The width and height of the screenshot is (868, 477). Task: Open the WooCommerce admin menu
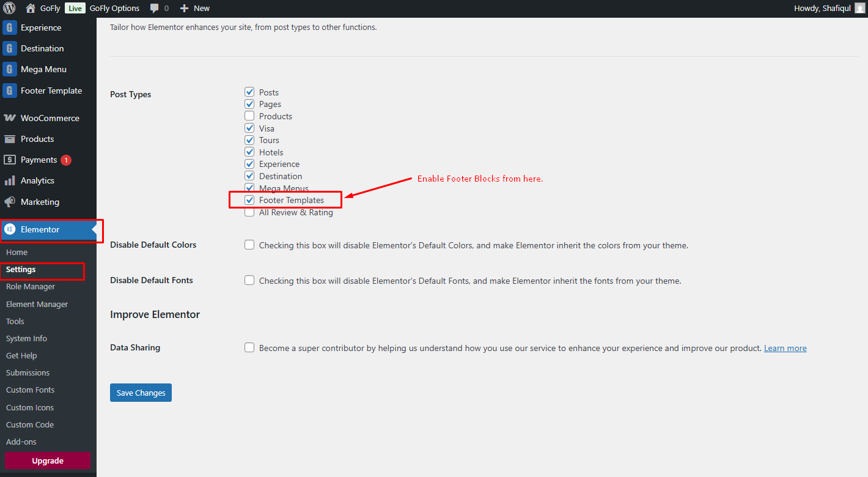pyautogui.click(x=48, y=118)
